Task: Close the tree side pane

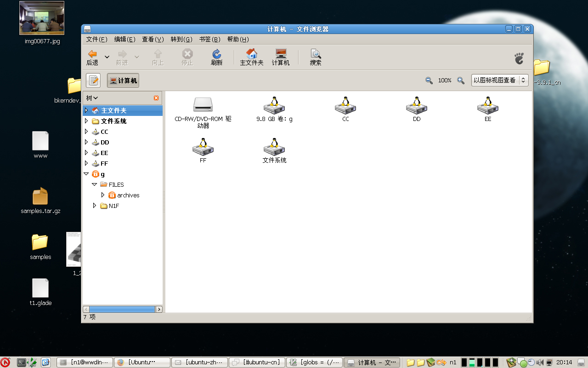Action: point(156,98)
